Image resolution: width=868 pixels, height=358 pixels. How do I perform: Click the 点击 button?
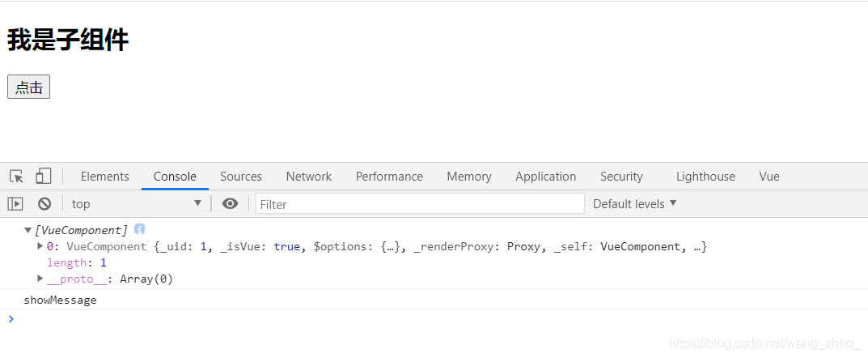[x=29, y=87]
